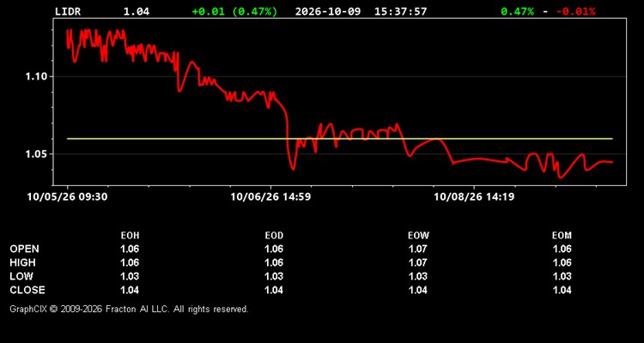
Task: Click the EOD column header
Action: pyautogui.click(x=274, y=236)
